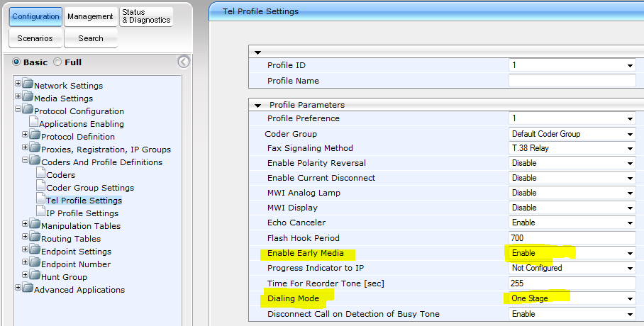Click the Coder Group Settings page icon
Viewport: 644px width, 326px height.
click(x=40, y=185)
